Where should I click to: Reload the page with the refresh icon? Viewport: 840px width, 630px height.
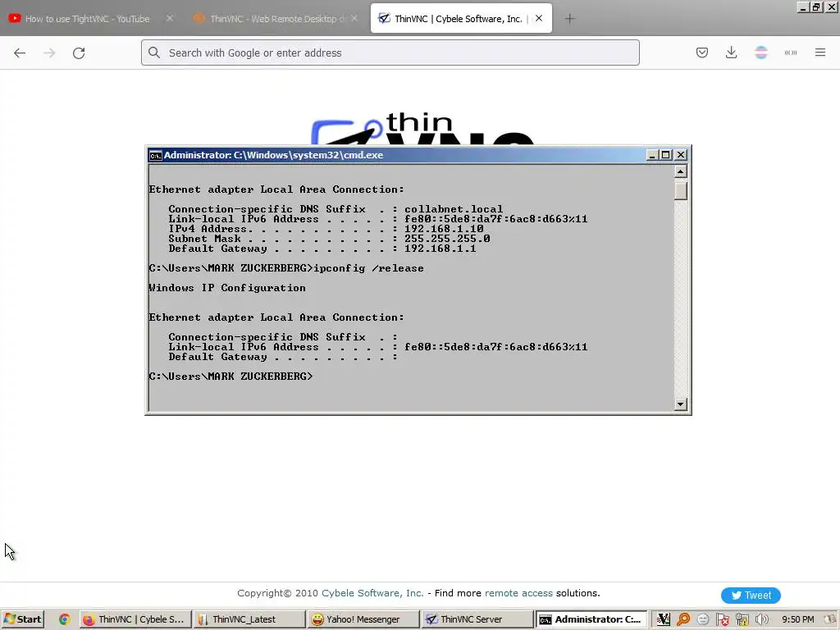[x=79, y=52]
